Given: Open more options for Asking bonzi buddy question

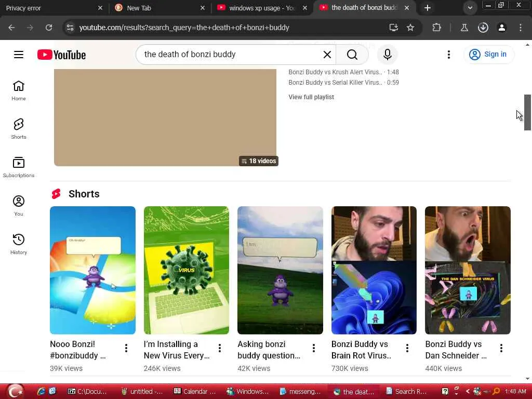Looking at the screenshot, I should point(314,348).
